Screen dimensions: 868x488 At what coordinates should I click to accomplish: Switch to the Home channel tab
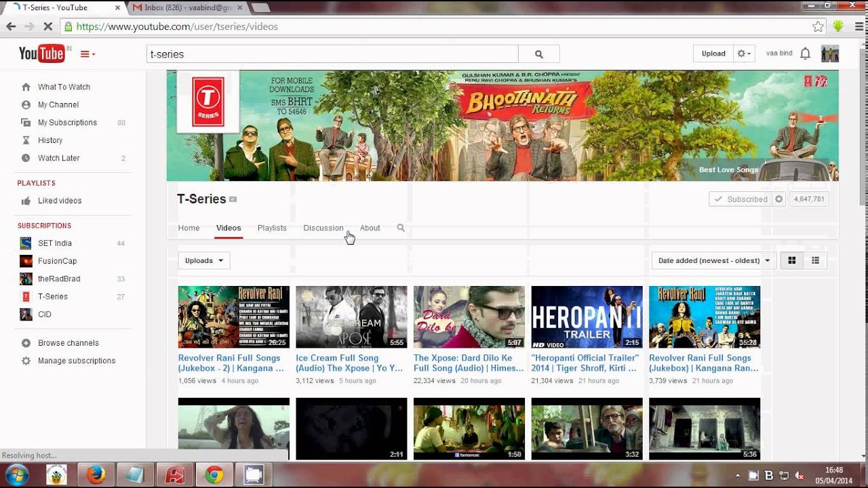[189, 228]
